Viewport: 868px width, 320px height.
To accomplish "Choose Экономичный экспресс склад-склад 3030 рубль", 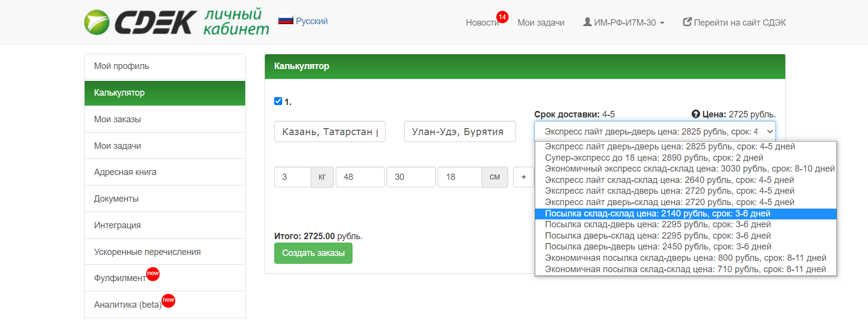I will click(685, 169).
